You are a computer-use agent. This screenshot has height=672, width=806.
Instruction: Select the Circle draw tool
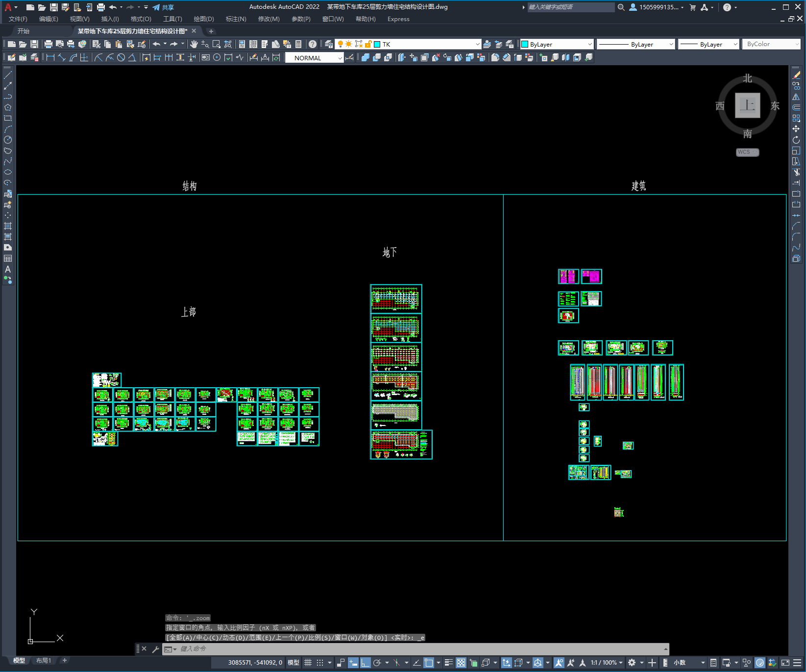pos(8,140)
